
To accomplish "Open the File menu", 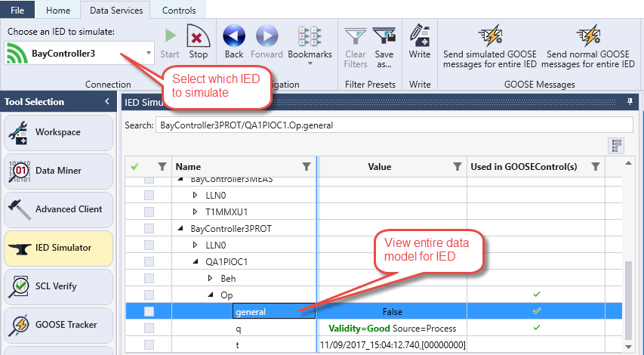I will 17,11.
